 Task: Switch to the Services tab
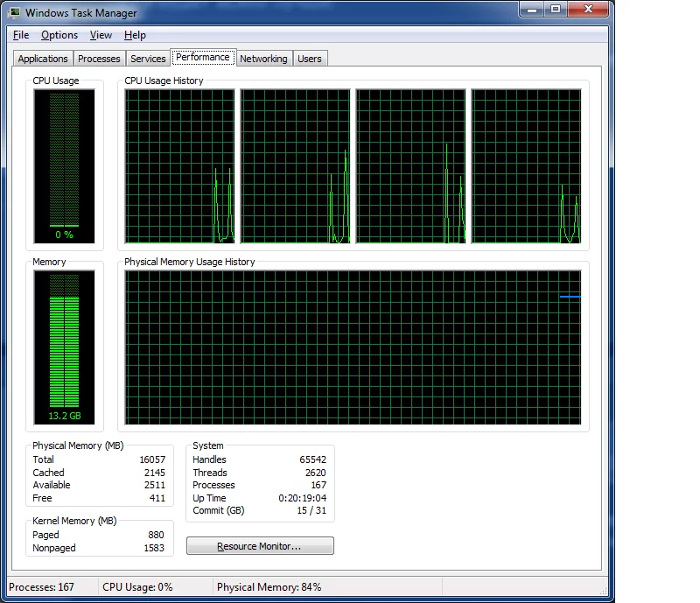click(x=148, y=59)
